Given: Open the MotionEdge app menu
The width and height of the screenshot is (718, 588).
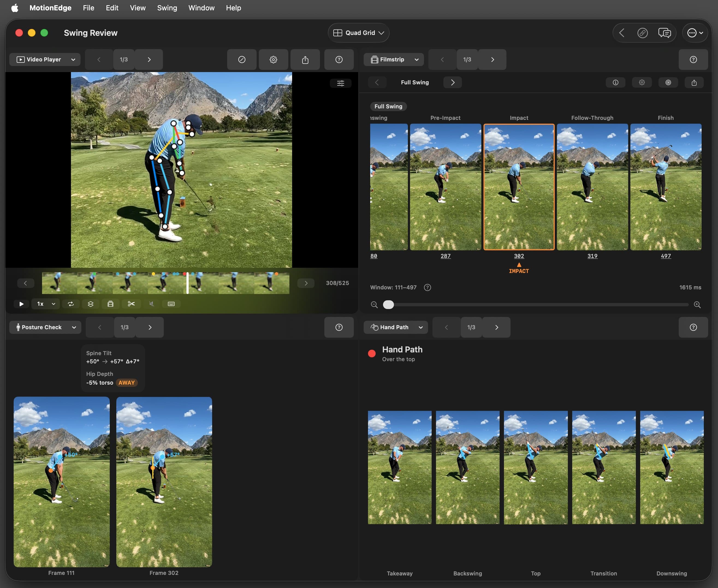Looking at the screenshot, I should click(x=51, y=8).
